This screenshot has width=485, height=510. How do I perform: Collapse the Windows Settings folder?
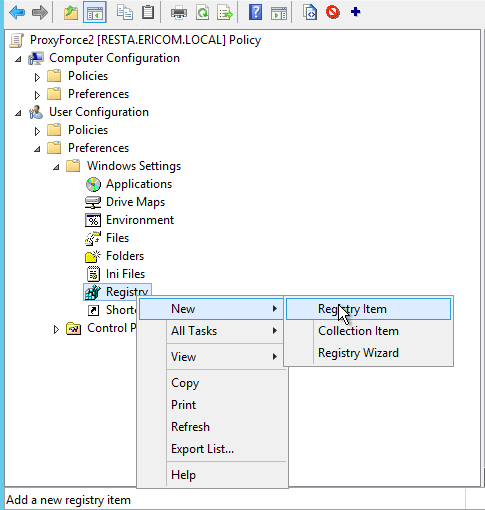(56, 167)
